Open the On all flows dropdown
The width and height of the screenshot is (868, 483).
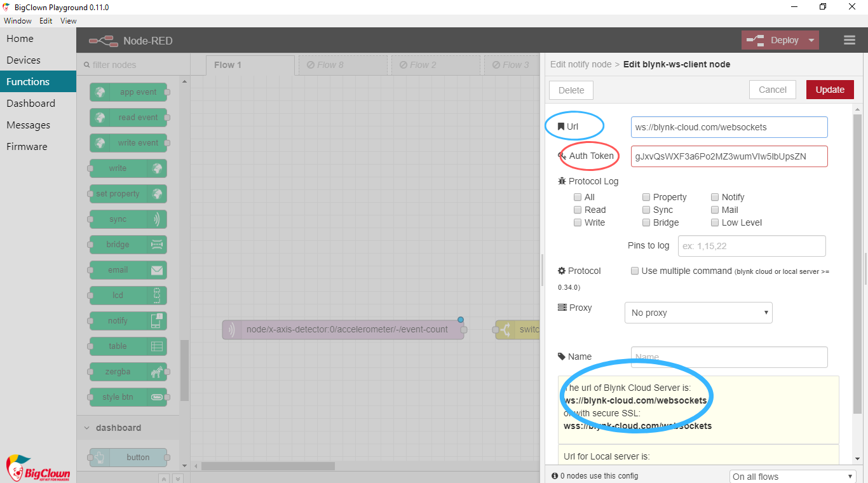[792, 477]
